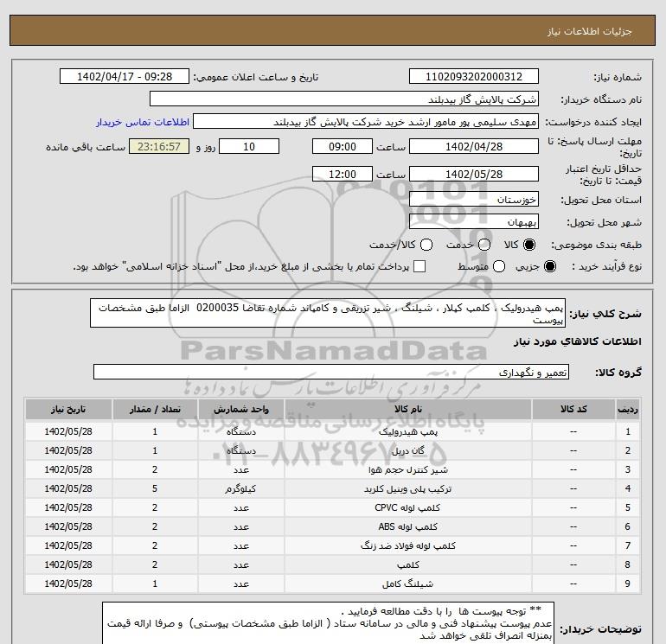
Task: Select the کلمپ لوله CPVC item
Action: 407,507
